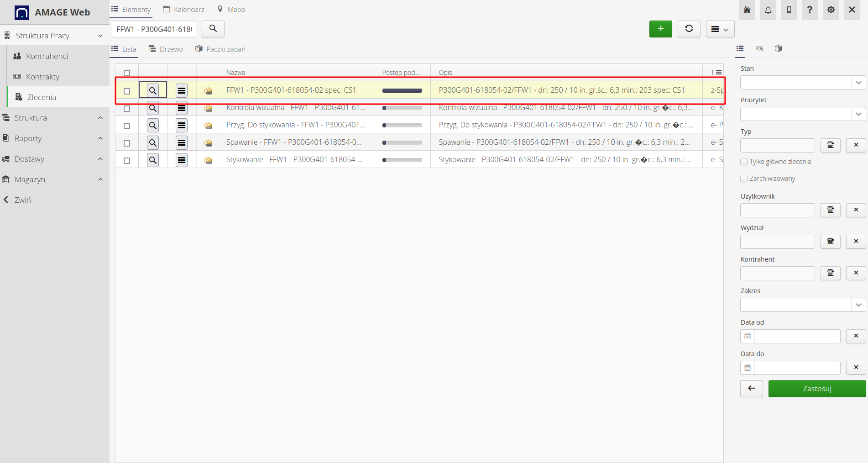
Task: Click the green add new order button
Action: [x=660, y=29]
